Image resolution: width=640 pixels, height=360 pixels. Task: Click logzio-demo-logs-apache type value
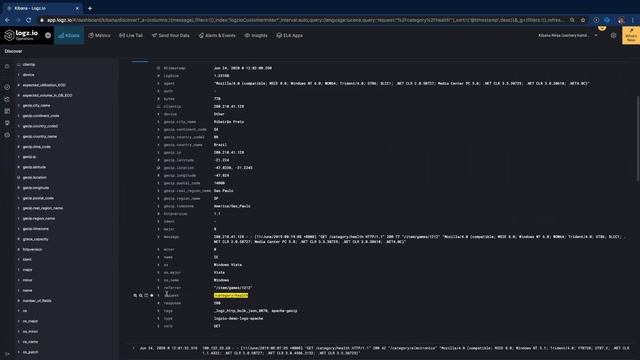[x=238, y=318]
